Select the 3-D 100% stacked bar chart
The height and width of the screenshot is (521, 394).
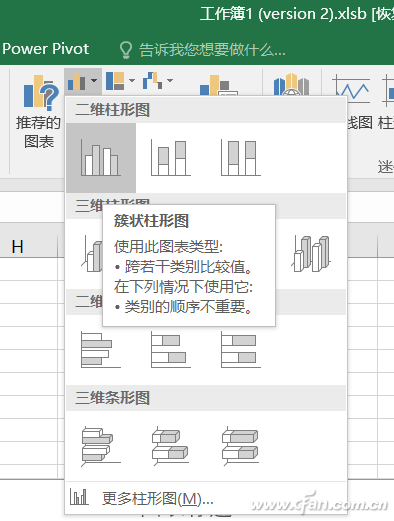241,445
